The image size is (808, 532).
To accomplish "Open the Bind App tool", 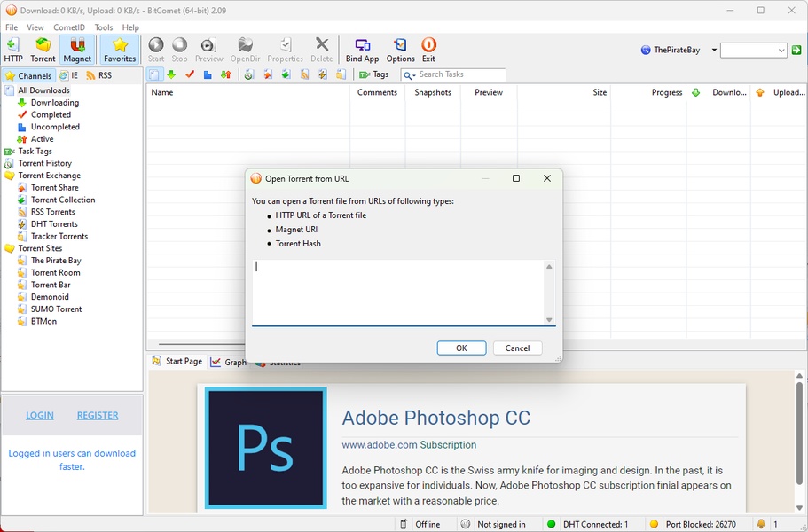I will [x=362, y=50].
